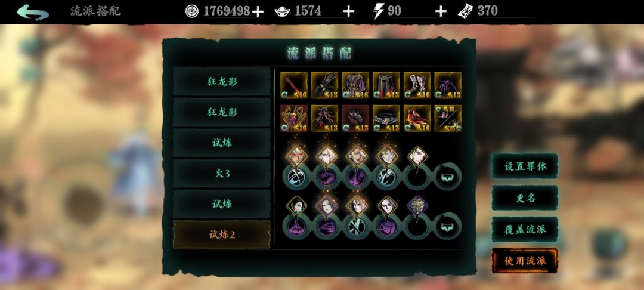Select the 试炼2 build tab
Viewport: 644px width, 290px height.
click(x=222, y=235)
